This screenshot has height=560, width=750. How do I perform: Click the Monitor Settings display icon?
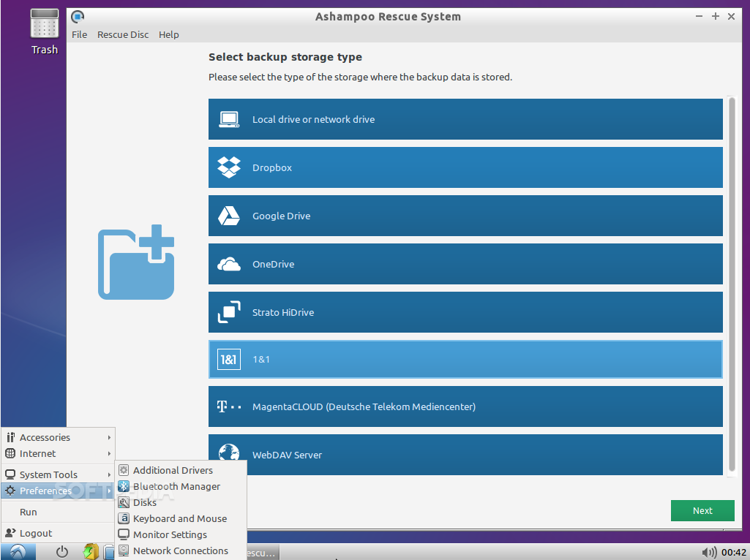[124, 534]
